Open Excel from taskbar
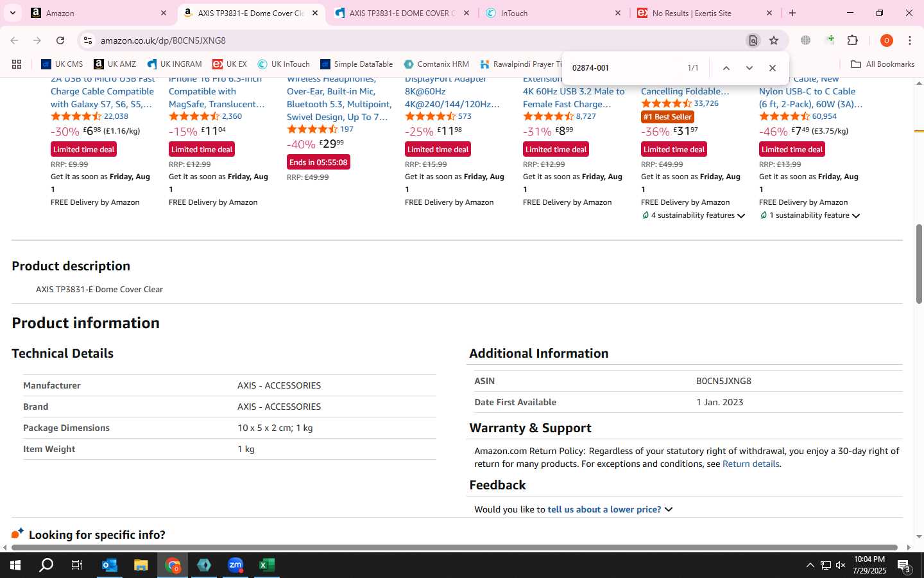This screenshot has height=578, width=924. (x=267, y=565)
